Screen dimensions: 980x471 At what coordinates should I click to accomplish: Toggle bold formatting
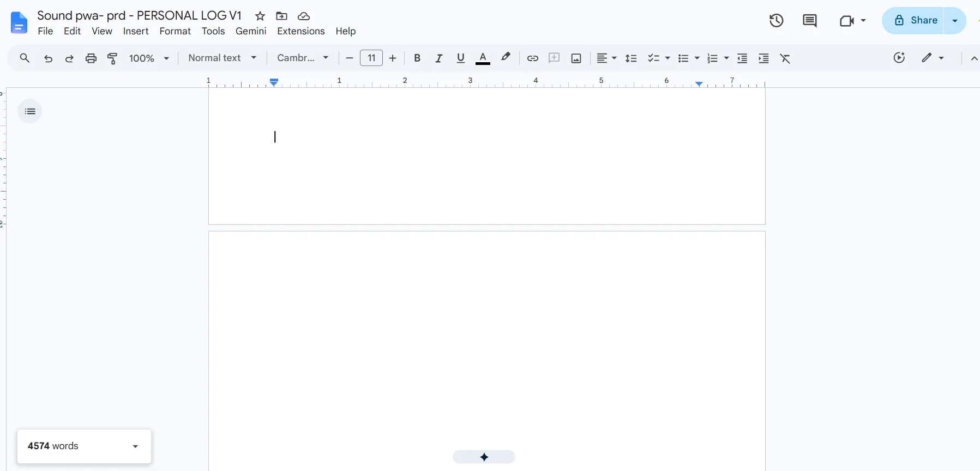417,58
